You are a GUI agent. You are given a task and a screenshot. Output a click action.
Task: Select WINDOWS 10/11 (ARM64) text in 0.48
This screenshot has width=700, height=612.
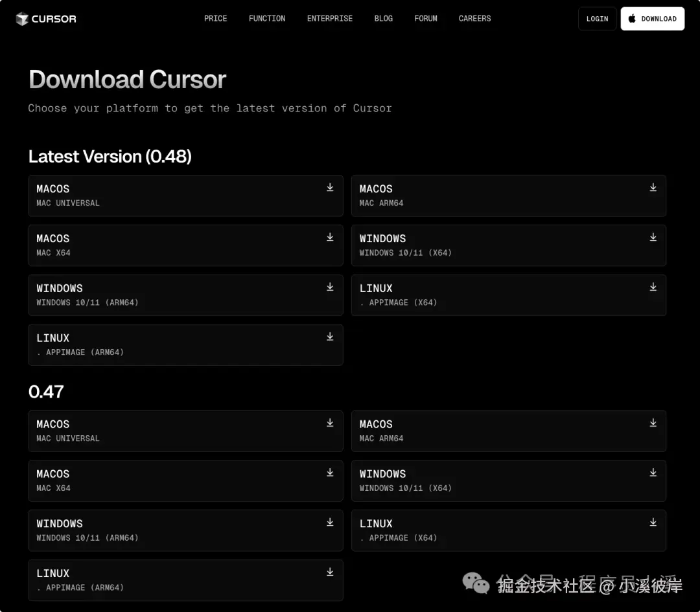pos(87,302)
